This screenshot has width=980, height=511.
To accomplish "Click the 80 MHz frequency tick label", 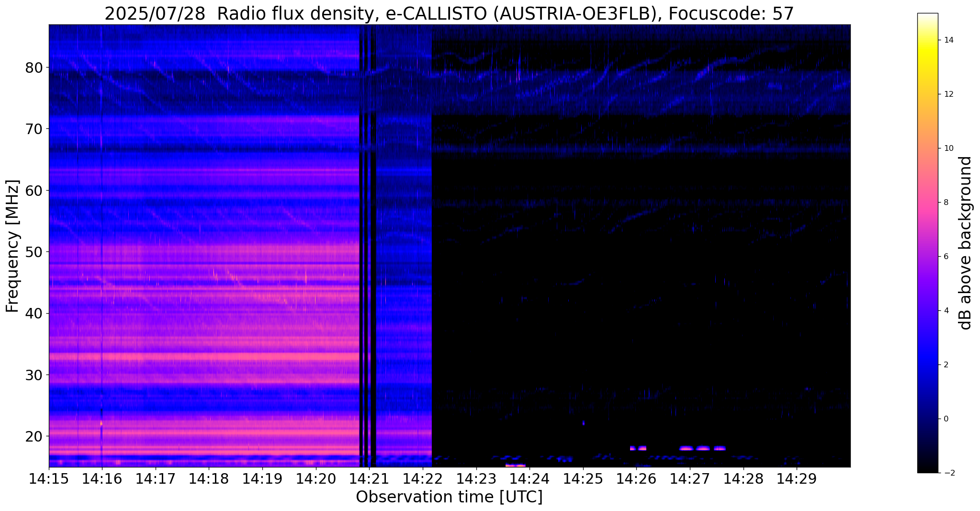I will (x=34, y=68).
